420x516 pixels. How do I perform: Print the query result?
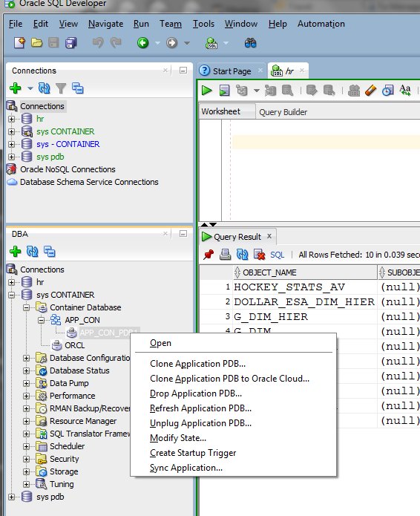[x=225, y=255]
